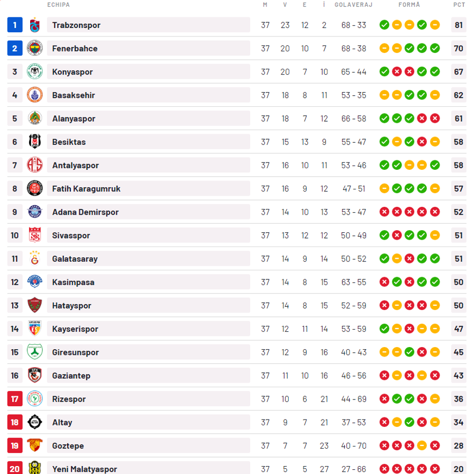The height and width of the screenshot is (474, 476).
Task: Click the Goztepe club logo
Action: click(x=34, y=445)
